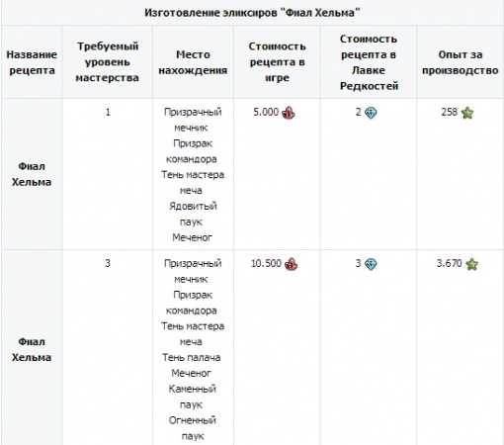504x445 pixels.
Task: Click the green star icon beside 3.670
Action: click(x=471, y=264)
